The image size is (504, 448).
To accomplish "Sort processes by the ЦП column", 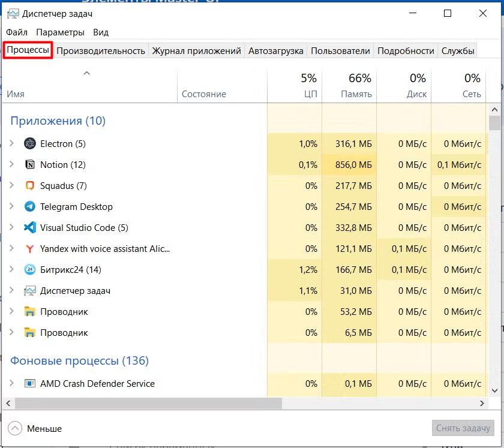I will click(x=295, y=86).
